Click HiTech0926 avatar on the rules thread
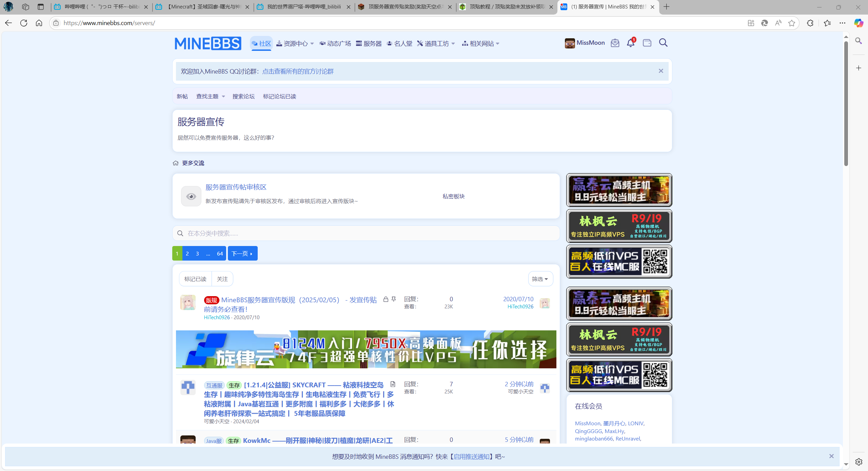This screenshot has height=471, width=868. pyautogui.click(x=188, y=303)
